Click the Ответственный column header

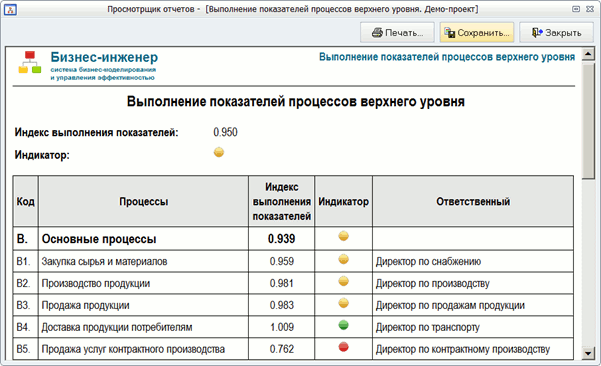pos(473,201)
